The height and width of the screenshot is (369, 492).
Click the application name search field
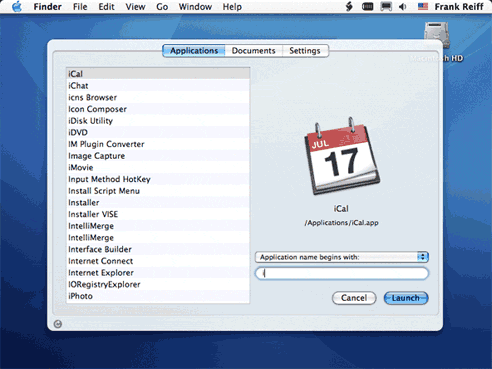click(x=342, y=273)
